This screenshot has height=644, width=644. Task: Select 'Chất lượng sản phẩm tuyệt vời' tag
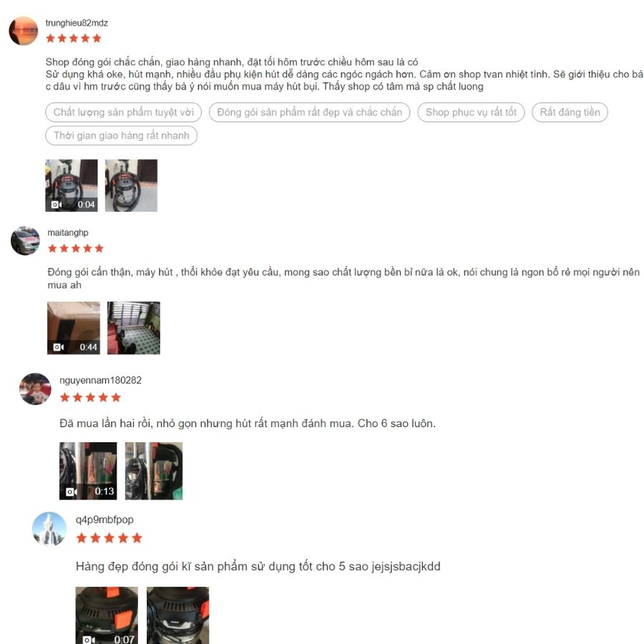click(x=123, y=112)
